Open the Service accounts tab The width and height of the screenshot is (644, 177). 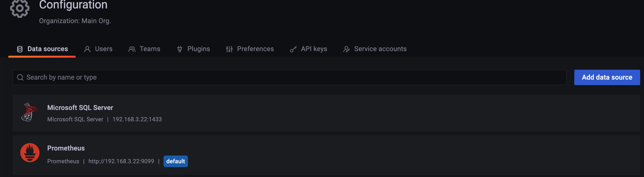click(380, 49)
